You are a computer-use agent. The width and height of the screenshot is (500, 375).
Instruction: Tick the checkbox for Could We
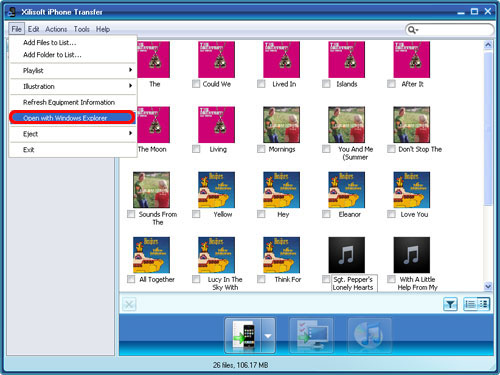tap(196, 84)
